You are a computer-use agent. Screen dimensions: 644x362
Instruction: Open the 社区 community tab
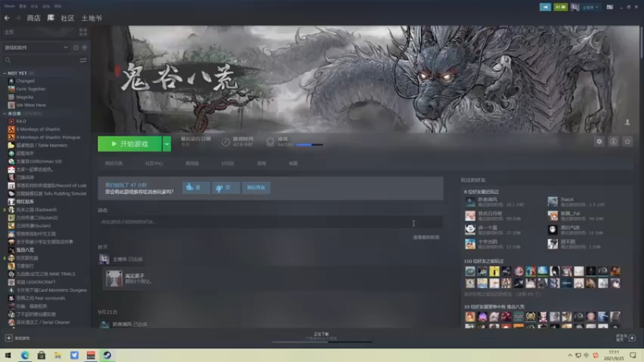tap(68, 18)
